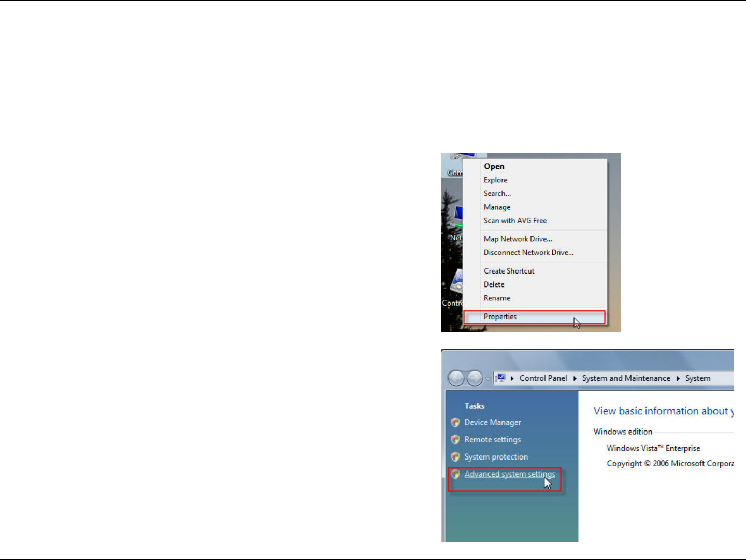Click the Computer desktop icon
This screenshot has width=746, height=560.
[x=455, y=166]
